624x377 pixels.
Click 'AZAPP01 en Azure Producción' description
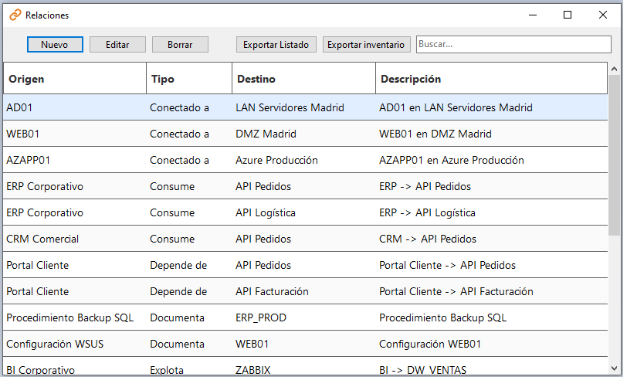(452, 160)
